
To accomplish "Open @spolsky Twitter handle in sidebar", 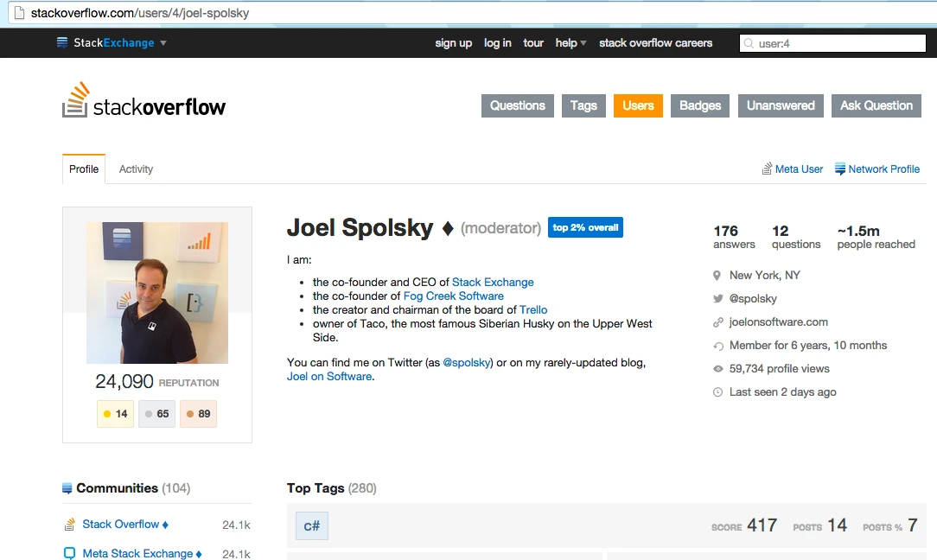I will [753, 299].
